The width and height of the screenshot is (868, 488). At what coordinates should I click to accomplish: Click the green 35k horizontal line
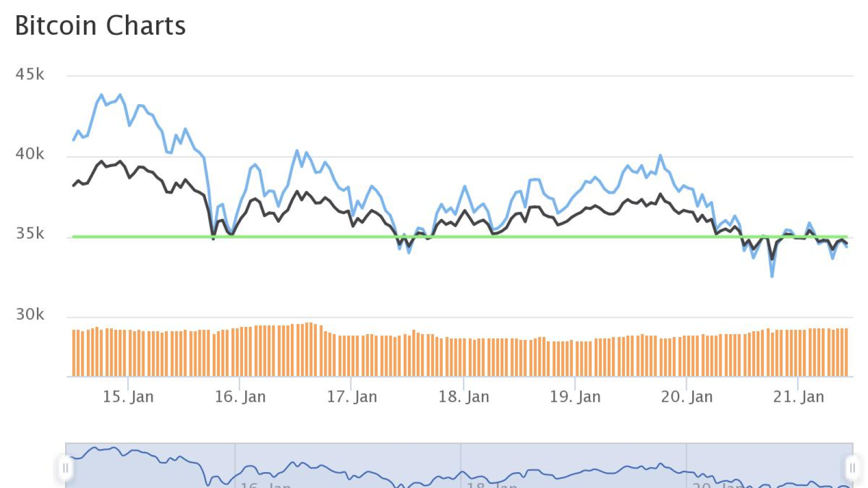[459, 237]
